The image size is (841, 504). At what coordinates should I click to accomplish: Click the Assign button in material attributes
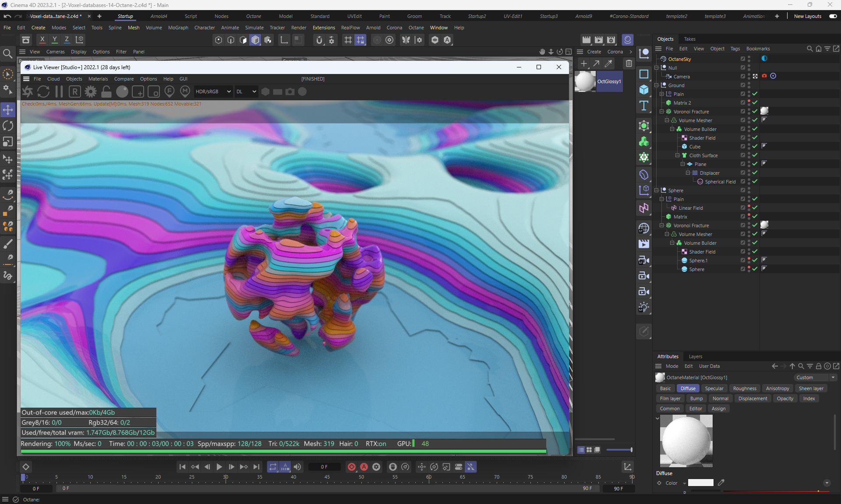click(x=718, y=409)
